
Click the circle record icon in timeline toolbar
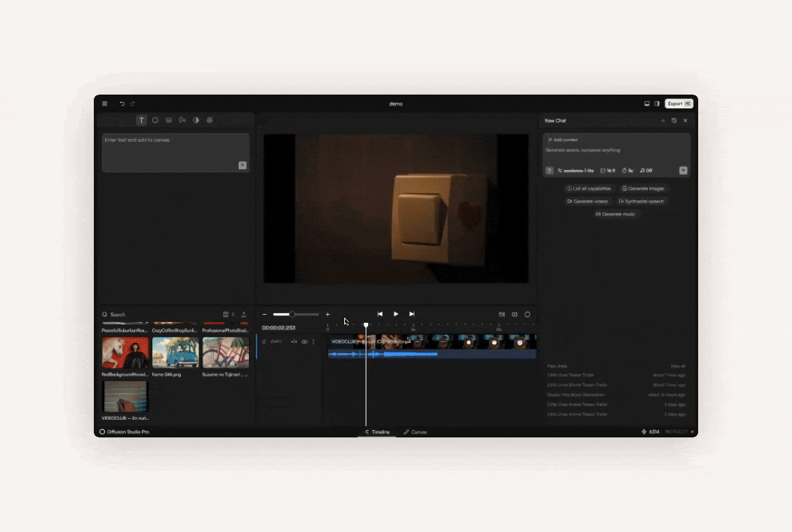coord(528,314)
